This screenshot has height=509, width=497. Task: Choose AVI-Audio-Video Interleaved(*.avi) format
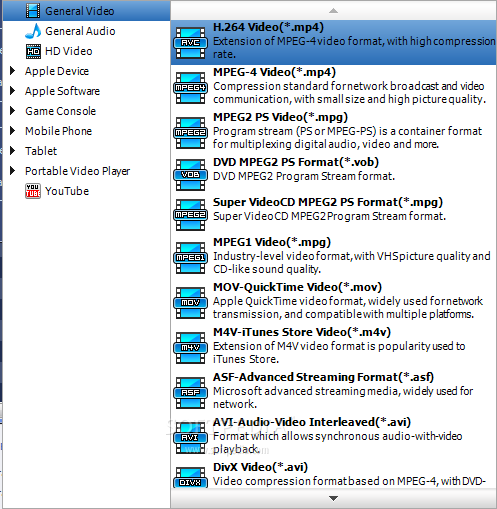pos(333,438)
